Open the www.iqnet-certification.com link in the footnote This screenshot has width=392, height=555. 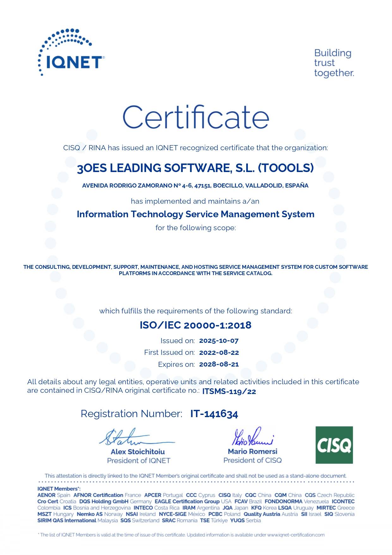pos(296,535)
